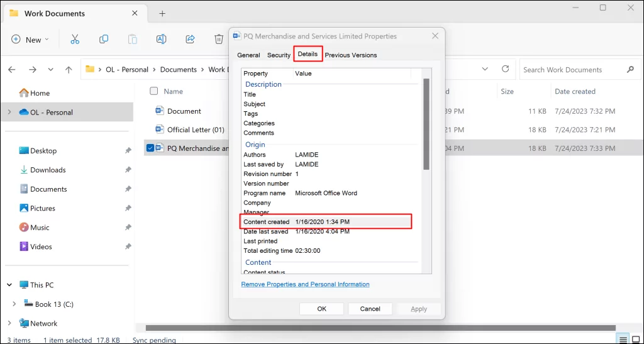The image size is (644, 344).
Task: Expand the Book 13 (C:) drive node
Action: (14, 304)
